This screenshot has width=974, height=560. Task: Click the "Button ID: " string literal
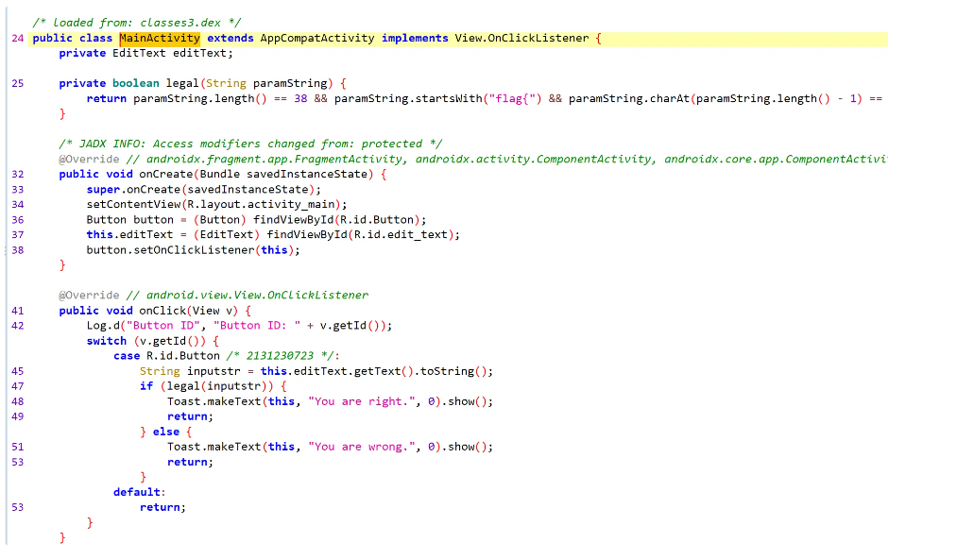[x=257, y=326]
